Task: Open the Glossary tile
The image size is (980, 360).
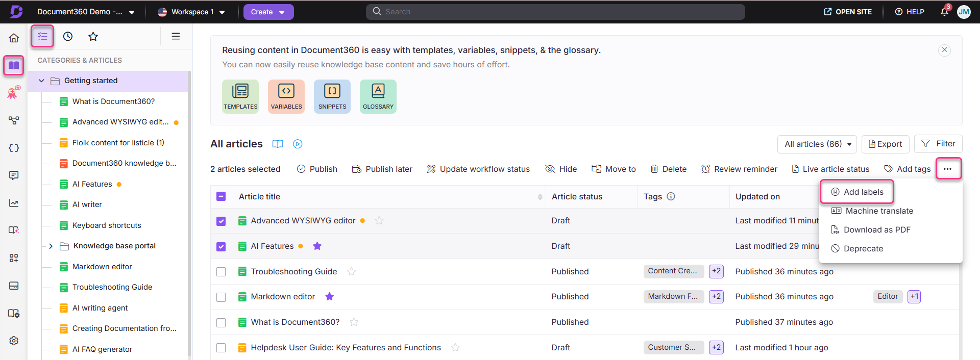Action: tap(378, 96)
